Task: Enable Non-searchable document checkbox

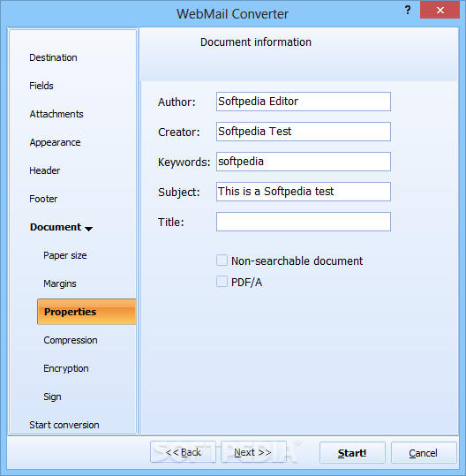Action: 222,261
